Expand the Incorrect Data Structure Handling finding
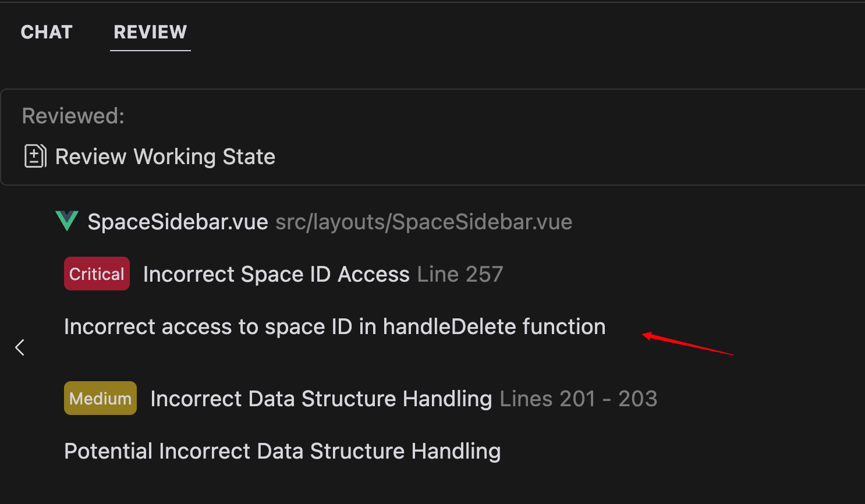The image size is (865, 504). click(x=321, y=398)
